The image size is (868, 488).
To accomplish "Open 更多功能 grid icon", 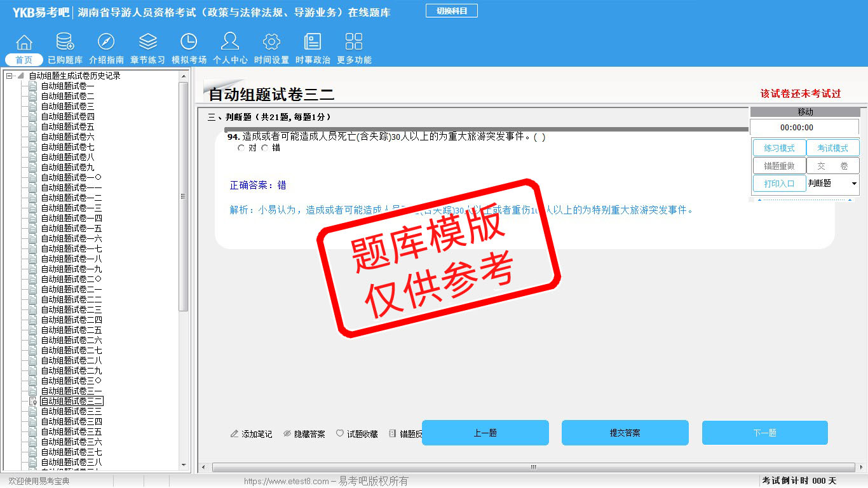I will coord(354,43).
